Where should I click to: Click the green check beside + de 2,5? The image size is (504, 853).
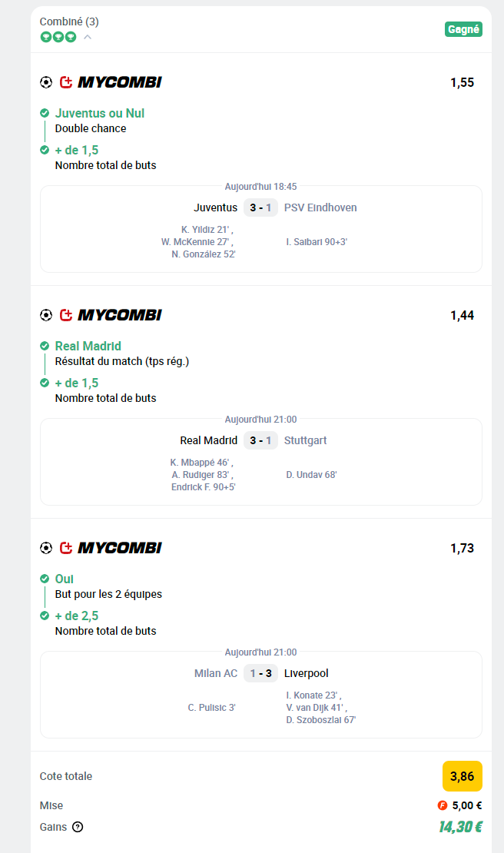tap(45, 616)
